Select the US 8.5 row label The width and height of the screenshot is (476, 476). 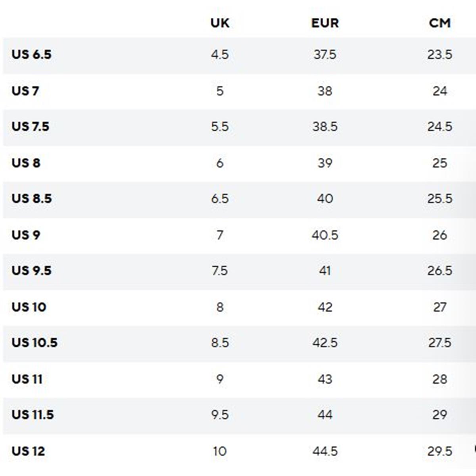(31, 198)
